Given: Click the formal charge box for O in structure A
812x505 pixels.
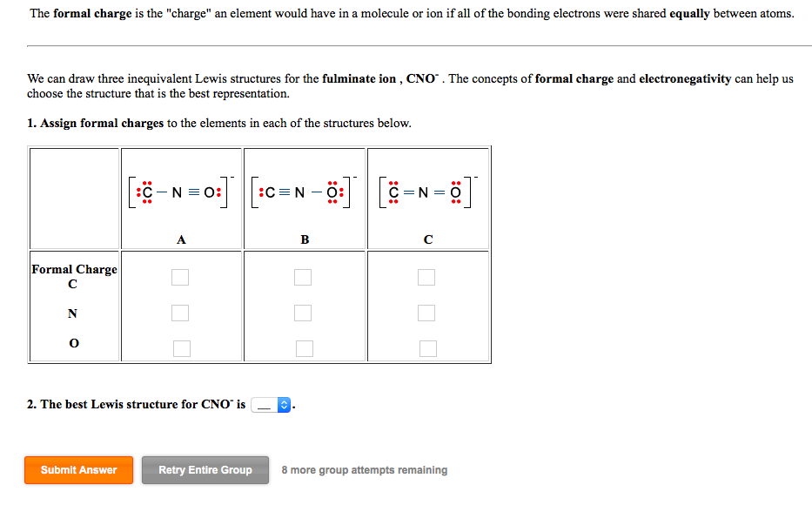Looking at the screenshot, I should point(180,348).
